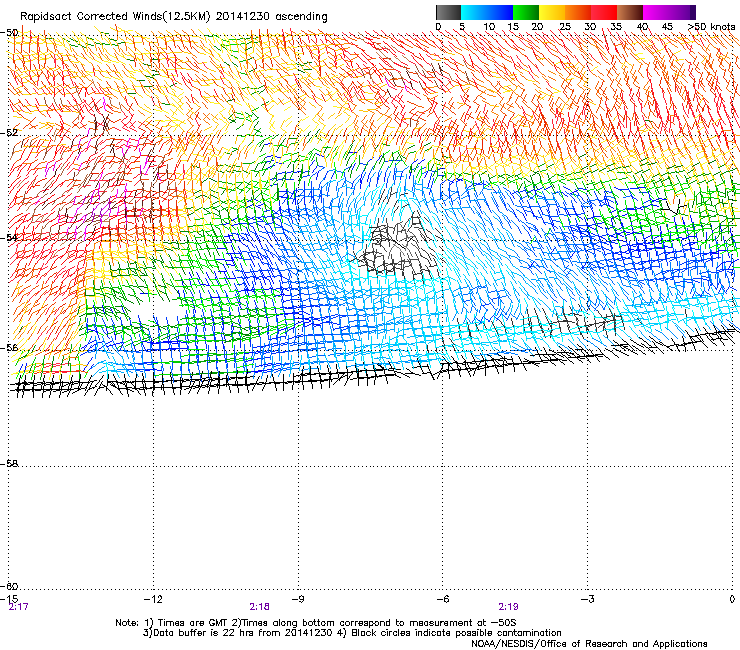Click the grey 0-5 knots legend swatch
Viewport: 740px width, 650px height.
448,12
